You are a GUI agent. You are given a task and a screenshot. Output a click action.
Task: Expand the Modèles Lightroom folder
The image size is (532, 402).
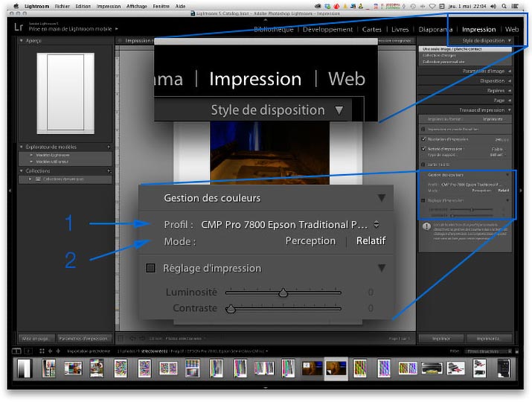[31, 155]
